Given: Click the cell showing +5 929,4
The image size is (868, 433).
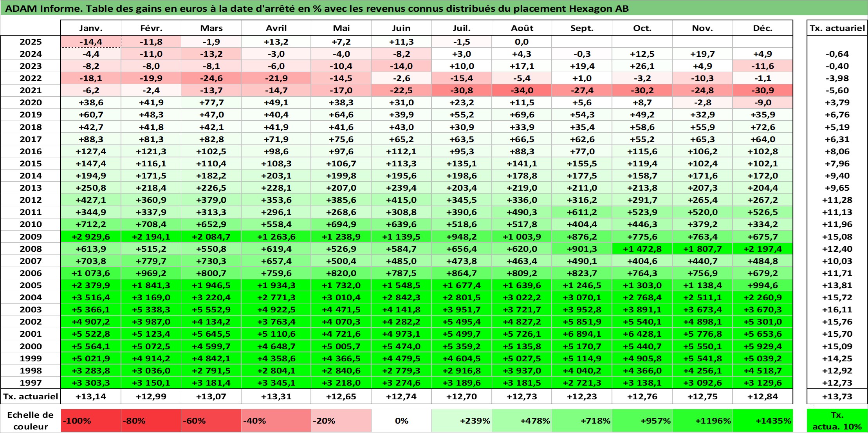Looking at the screenshot, I should (763, 346).
